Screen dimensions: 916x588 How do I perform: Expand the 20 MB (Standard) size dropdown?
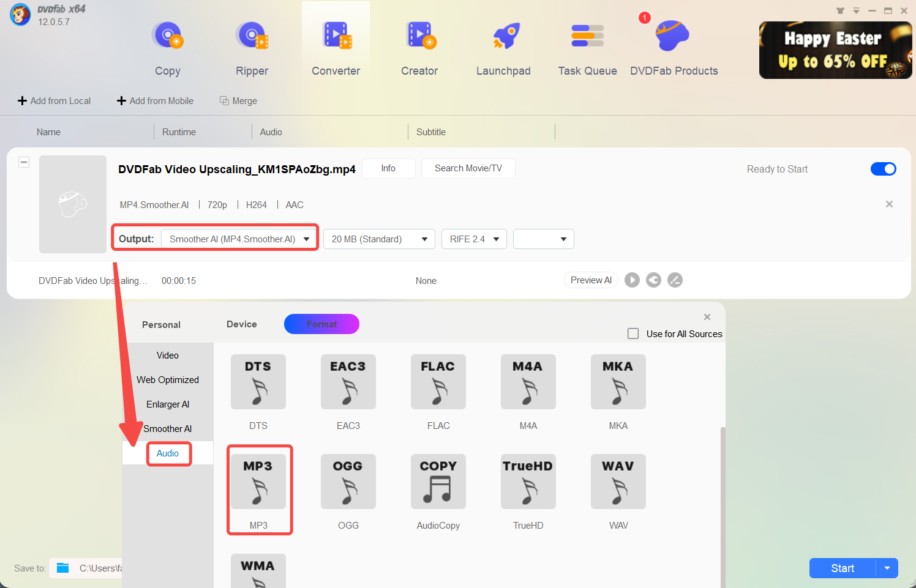[379, 239]
